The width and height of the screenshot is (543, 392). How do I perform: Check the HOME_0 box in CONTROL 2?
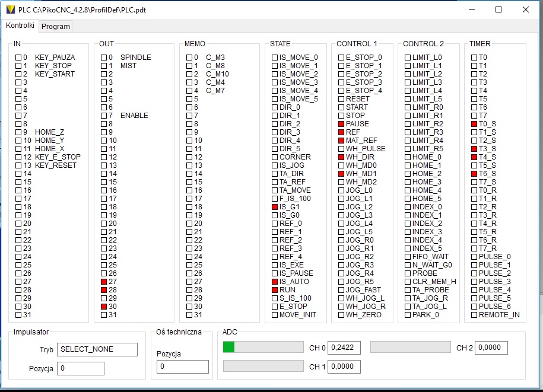[408, 157]
